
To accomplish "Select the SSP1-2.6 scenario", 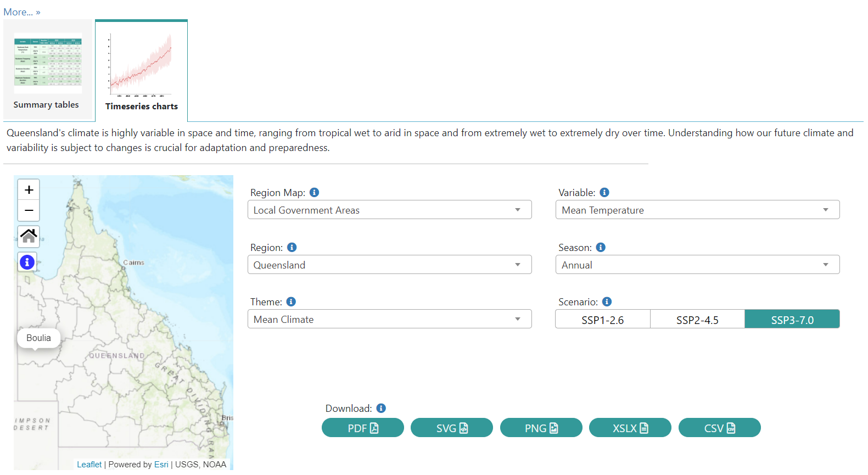I will point(603,320).
